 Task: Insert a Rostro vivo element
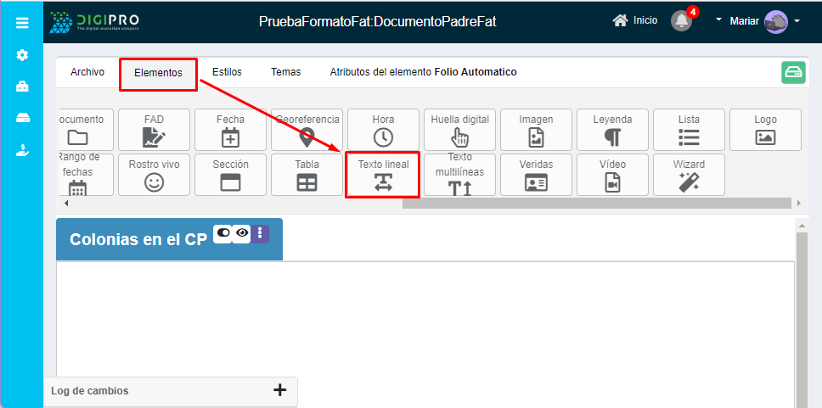point(154,174)
